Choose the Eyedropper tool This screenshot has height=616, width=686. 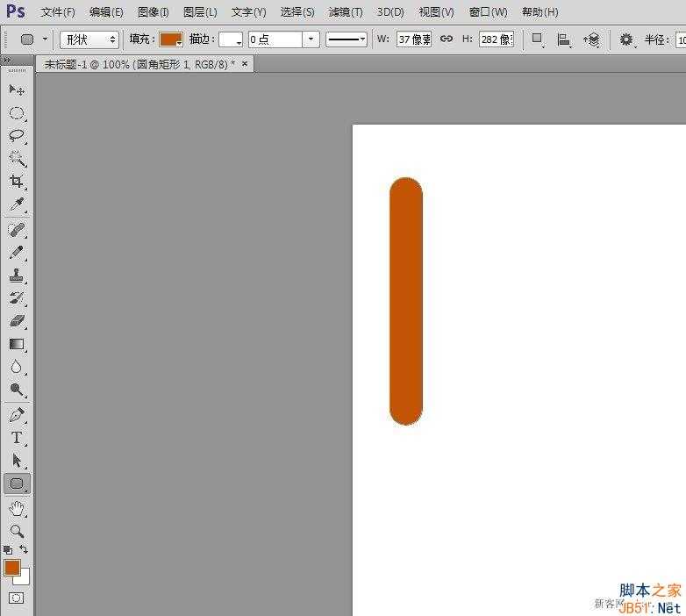(17, 204)
